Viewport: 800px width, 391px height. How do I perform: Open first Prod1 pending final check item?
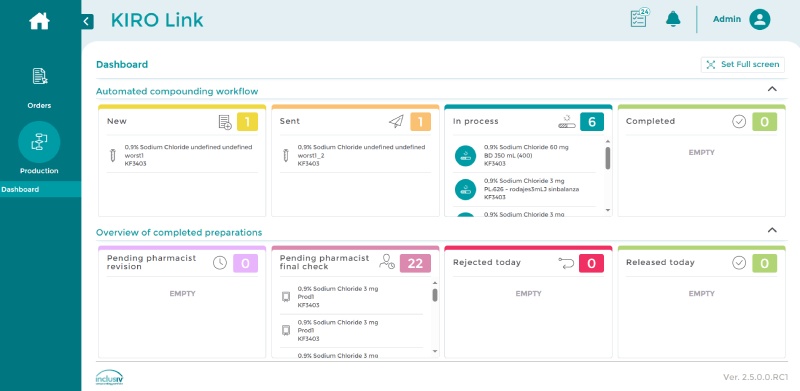pos(351,297)
